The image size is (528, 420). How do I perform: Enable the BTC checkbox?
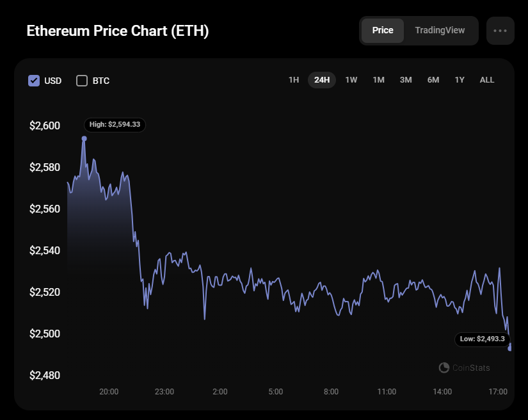coord(81,81)
